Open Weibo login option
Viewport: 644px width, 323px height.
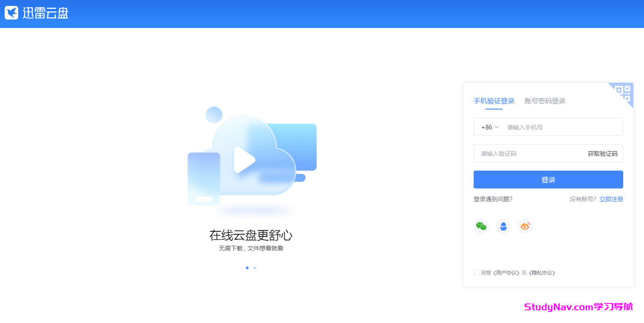point(525,226)
